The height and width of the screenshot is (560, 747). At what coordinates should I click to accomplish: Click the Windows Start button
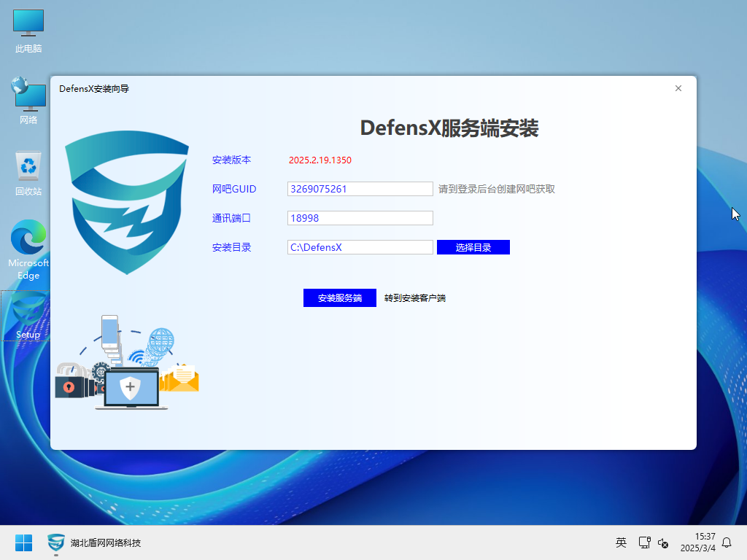tap(24, 542)
